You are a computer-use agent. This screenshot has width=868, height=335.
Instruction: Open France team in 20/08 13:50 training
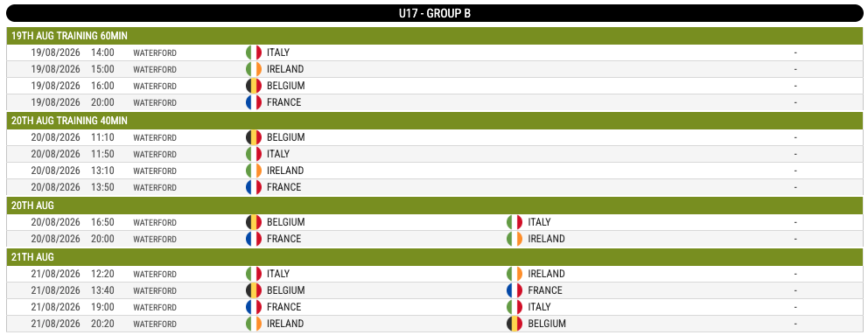284,187
